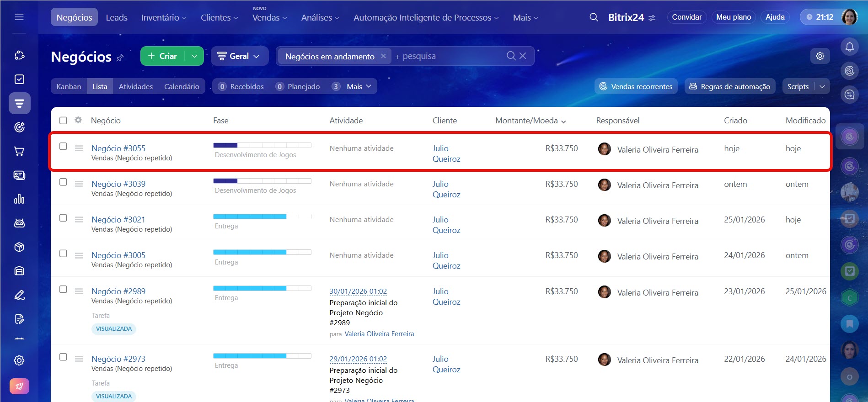Open the tasks checkmark sidebar icon
Screen dimensions: 868x402
[19, 79]
